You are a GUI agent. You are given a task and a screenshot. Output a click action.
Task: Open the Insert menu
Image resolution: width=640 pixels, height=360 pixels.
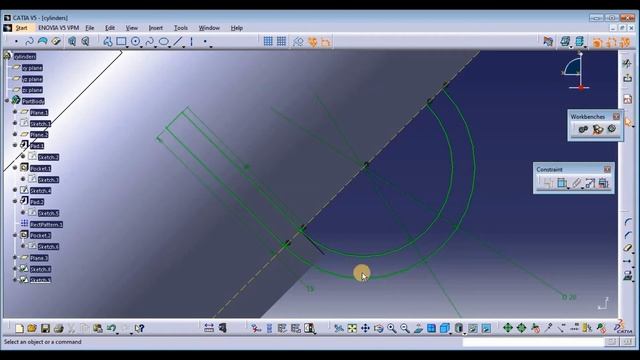(156, 28)
